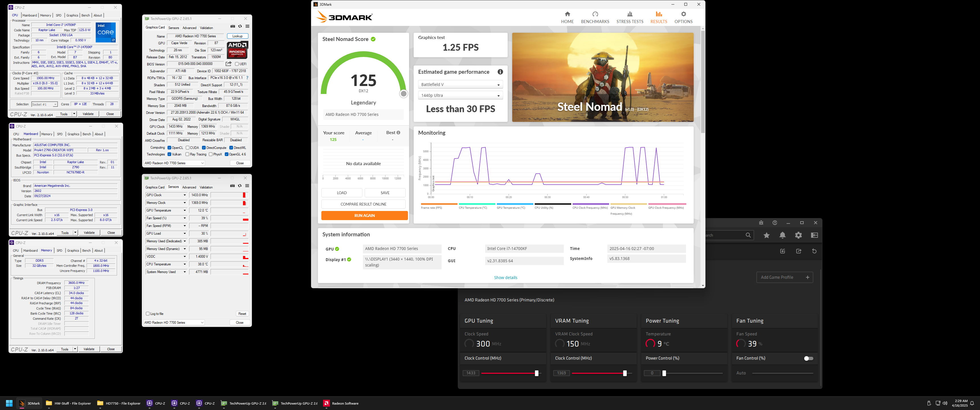Toggle the CUDA checkbox in GPU-Z
This screenshot has height=410, width=980.
click(187, 147)
